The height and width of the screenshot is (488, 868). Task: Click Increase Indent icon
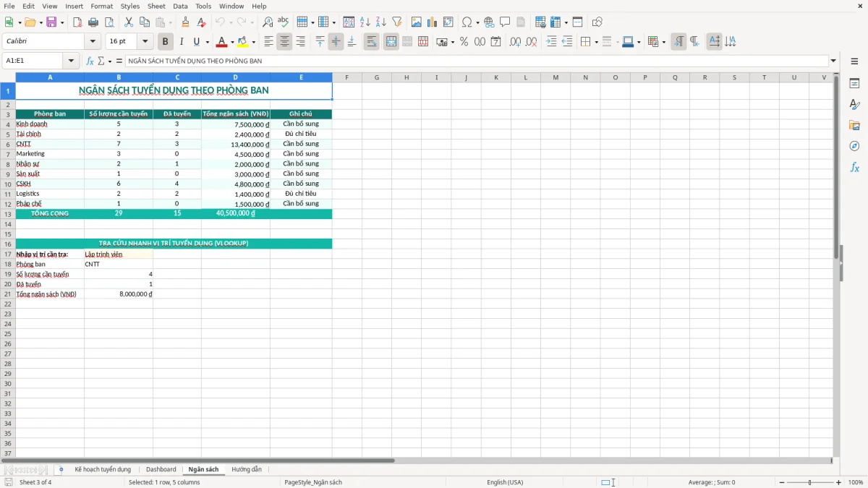(x=551, y=42)
